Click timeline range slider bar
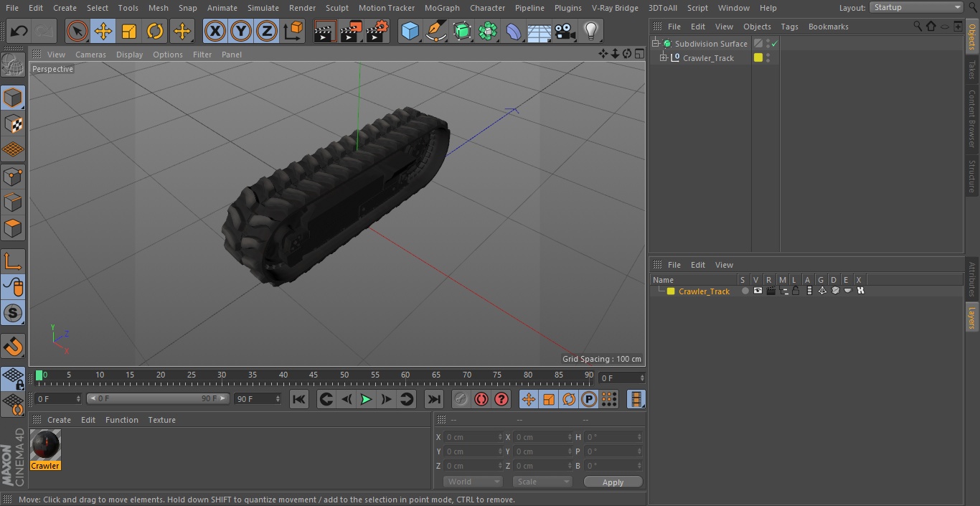980x506 pixels. point(158,398)
